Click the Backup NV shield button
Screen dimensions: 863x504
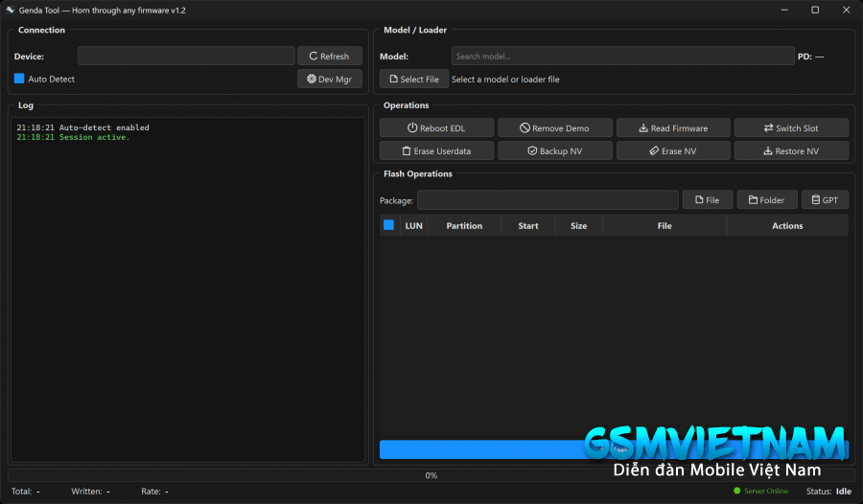555,151
